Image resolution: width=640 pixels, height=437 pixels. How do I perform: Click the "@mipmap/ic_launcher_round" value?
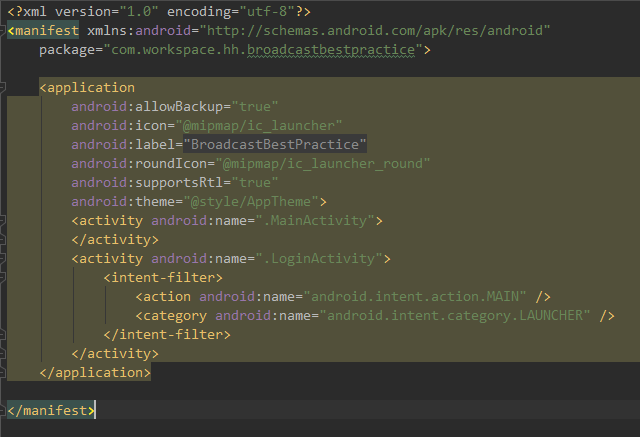[x=322, y=163]
